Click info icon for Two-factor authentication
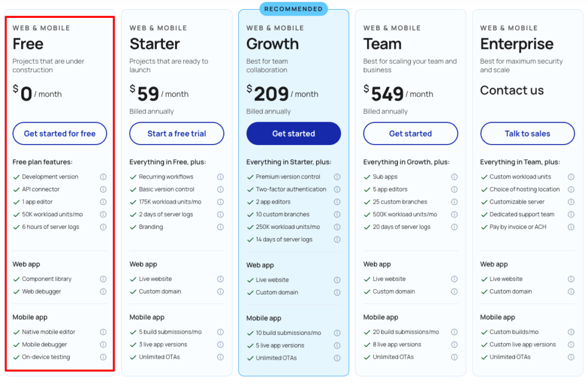The width and height of the screenshot is (588, 386). (x=337, y=189)
